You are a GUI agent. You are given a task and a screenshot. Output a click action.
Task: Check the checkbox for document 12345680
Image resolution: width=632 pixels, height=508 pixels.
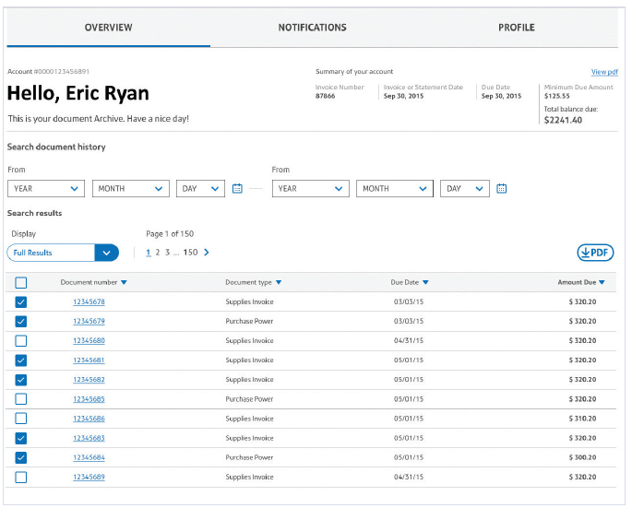coord(21,341)
